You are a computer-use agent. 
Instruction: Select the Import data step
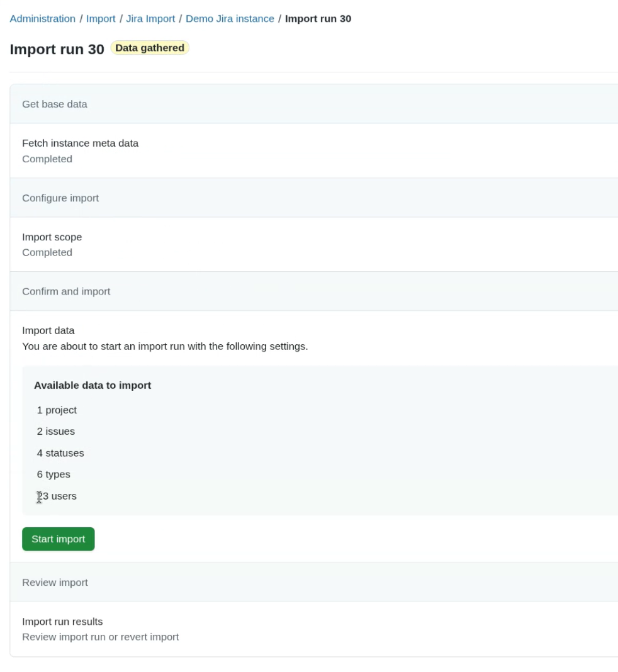[x=48, y=330]
